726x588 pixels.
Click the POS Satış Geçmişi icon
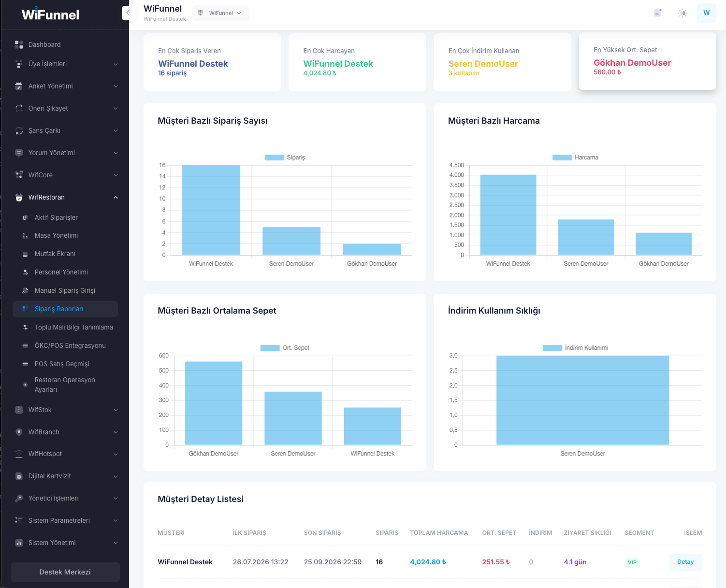pyautogui.click(x=25, y=364)
